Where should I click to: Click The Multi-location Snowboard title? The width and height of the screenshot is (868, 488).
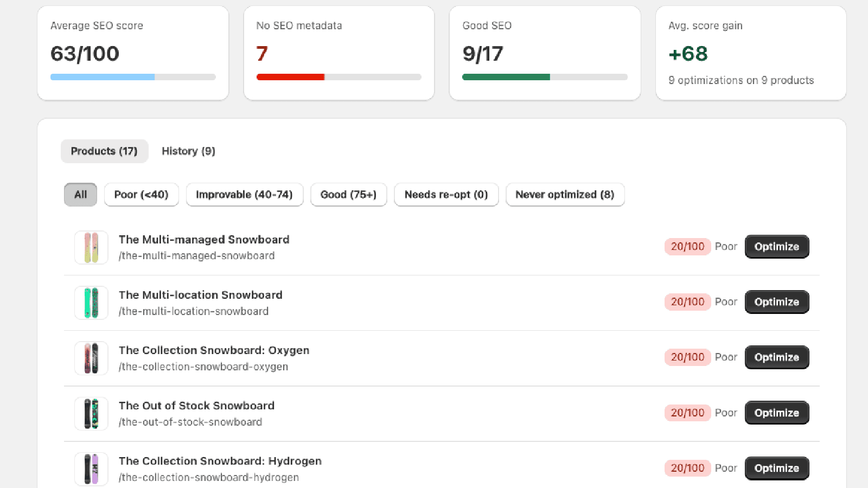[201, 295]
